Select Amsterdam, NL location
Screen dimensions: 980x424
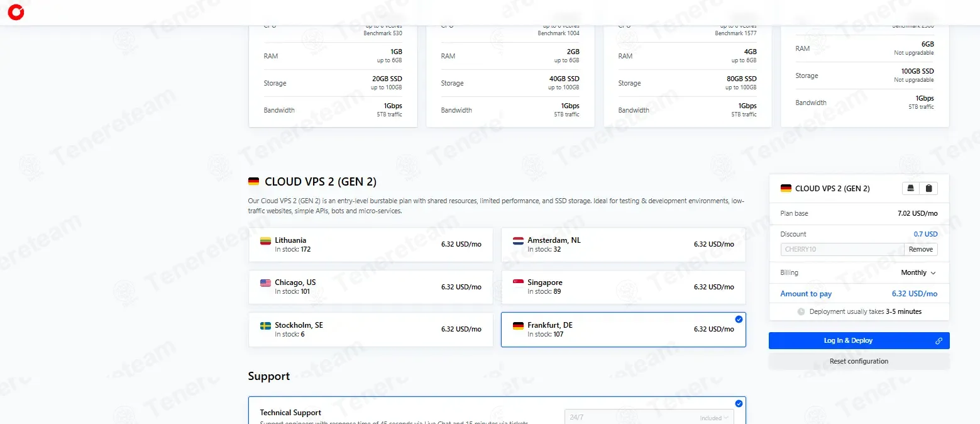[624, 245]
